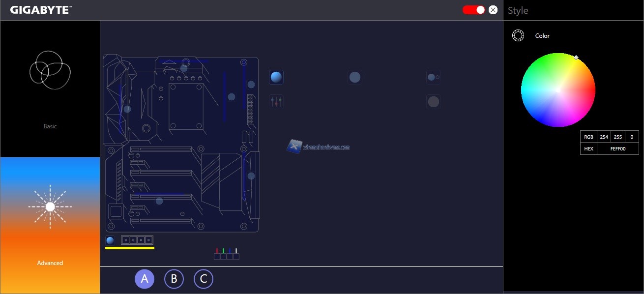Toggle the red power switch off
Screen dimensions: 644x294
pyautogui.click(x=473, y=9)
